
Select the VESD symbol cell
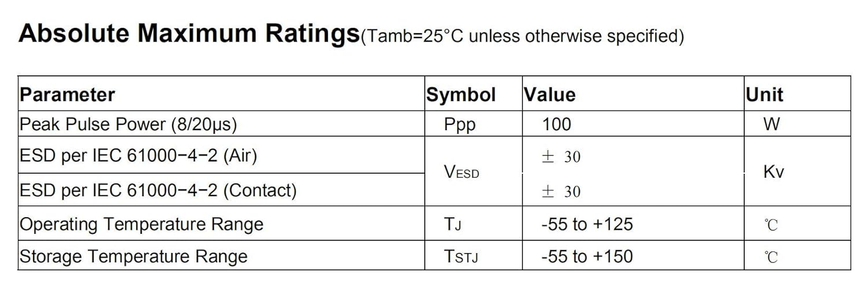(461, 172)
